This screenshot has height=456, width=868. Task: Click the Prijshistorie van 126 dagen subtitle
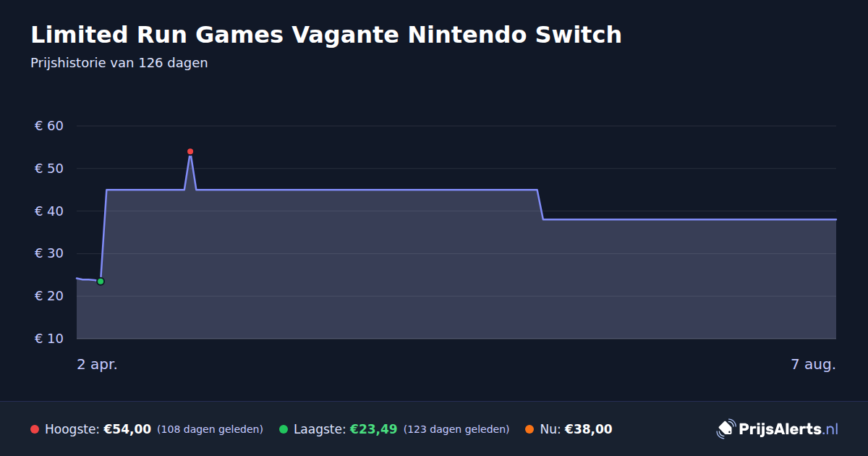pos(119,63)
